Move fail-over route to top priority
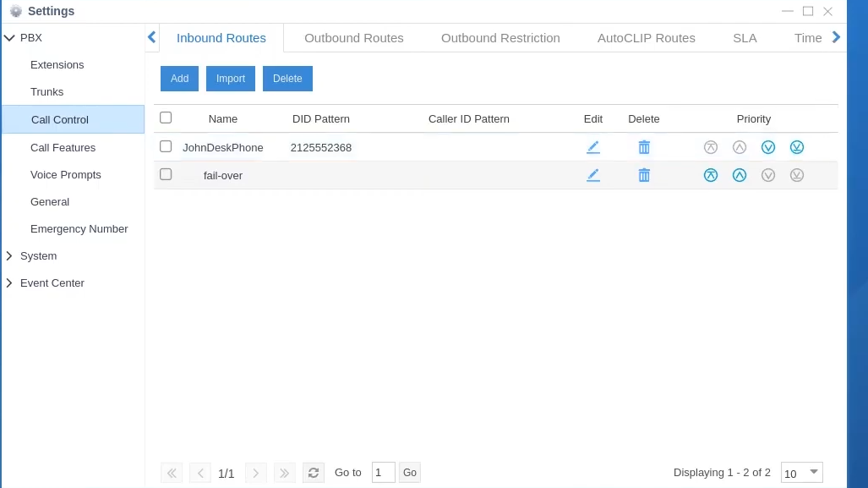Image resolution: width=868 pixels, height=488 pixels. 711,175
